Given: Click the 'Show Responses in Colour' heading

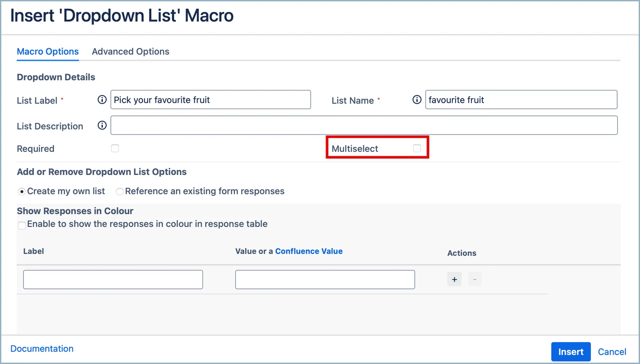Looking at the screenshot, I should click(75, 211).
